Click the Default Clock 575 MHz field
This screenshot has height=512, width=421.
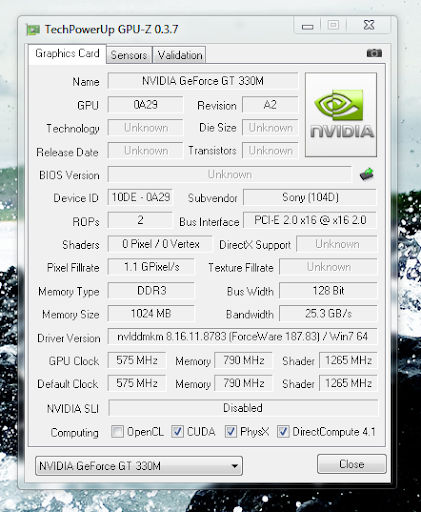tap(137, 383)
